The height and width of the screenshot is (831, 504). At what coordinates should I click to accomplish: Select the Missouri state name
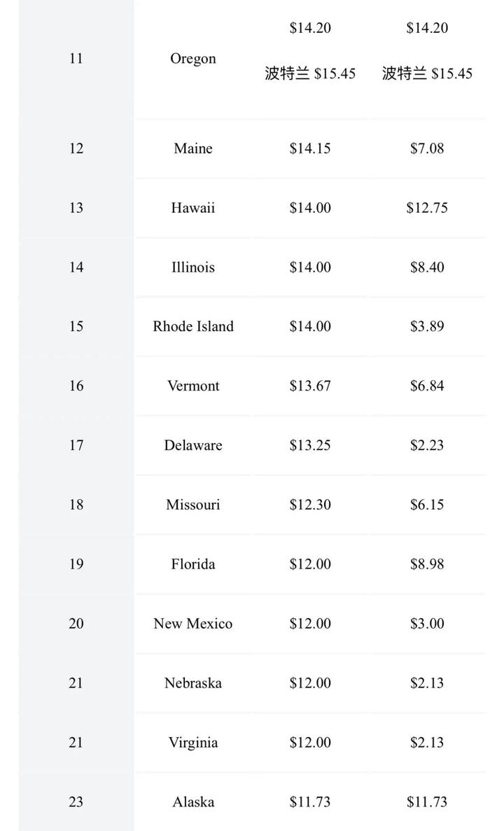(192, 505)
